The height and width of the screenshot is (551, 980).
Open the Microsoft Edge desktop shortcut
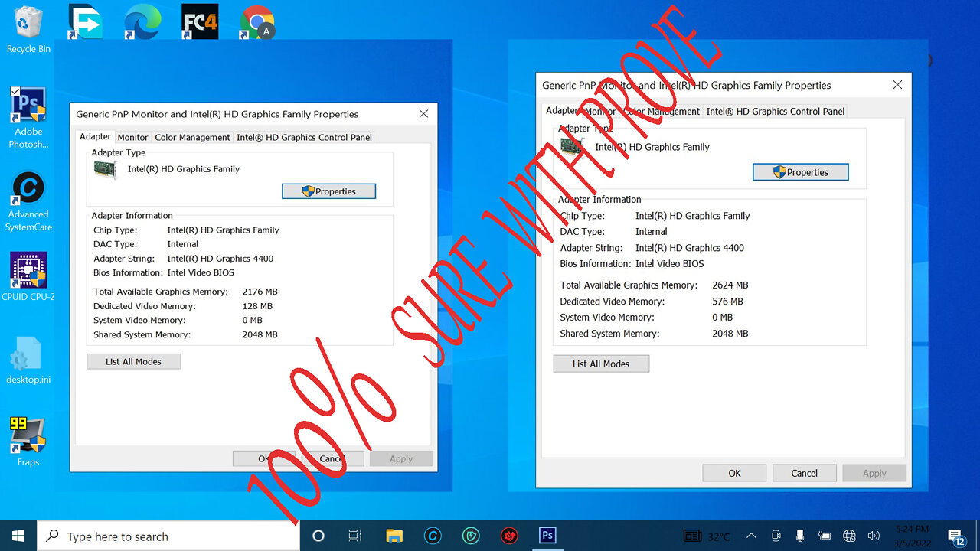click(x=142, y=21)
